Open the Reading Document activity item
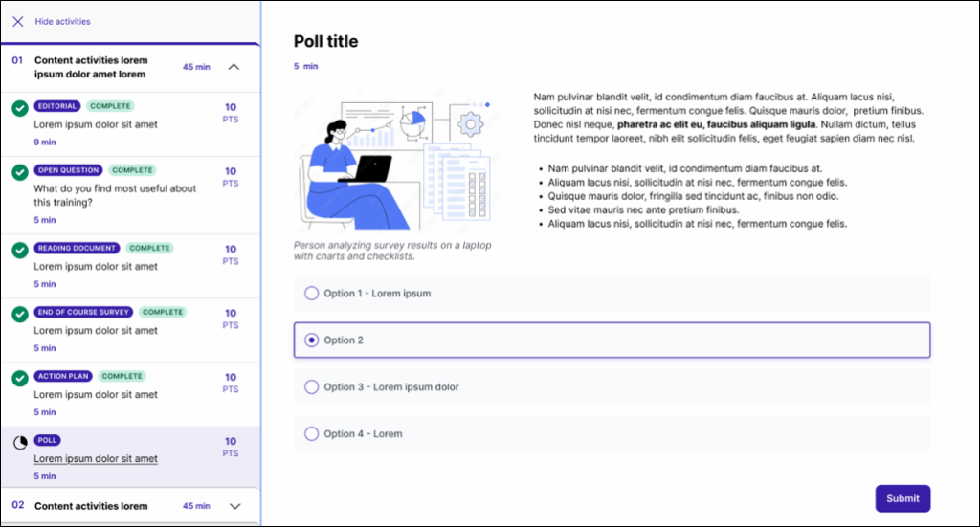This screenshot has height=527, width=980. click(96, 267)
